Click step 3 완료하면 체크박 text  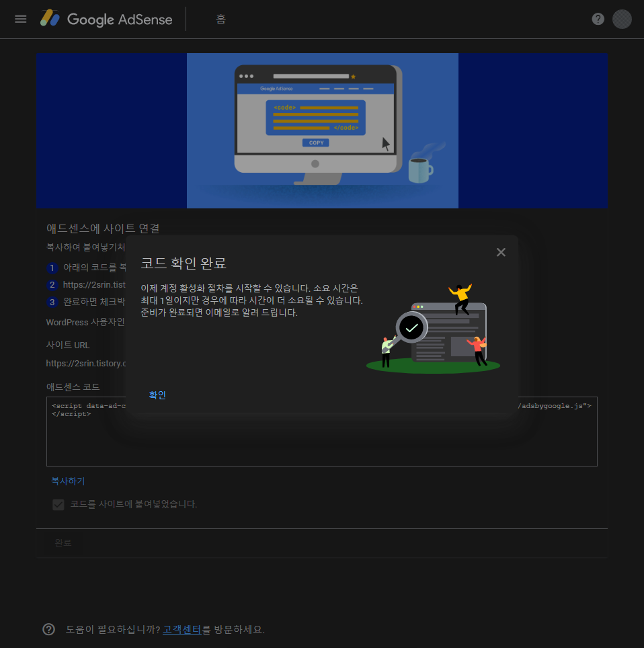tap(94, 302)
